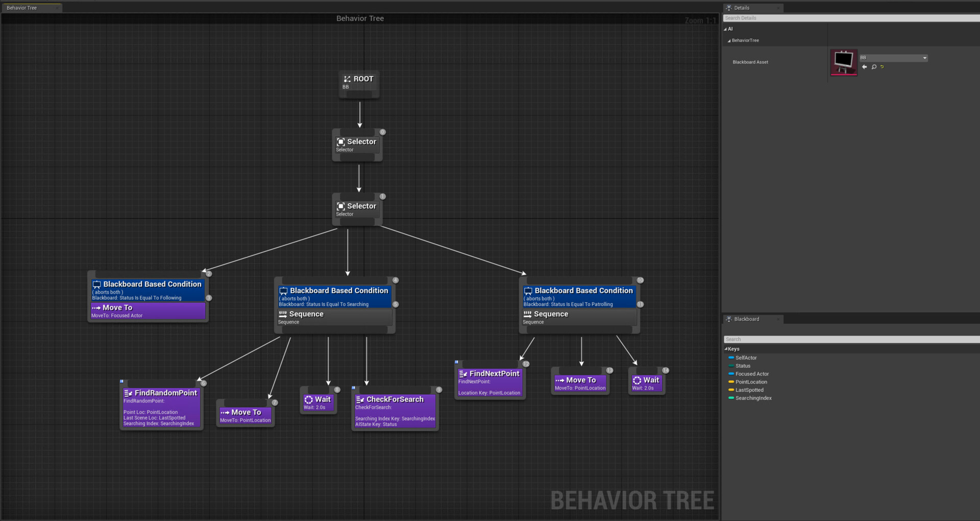Collapse the AI category in the Details panel
The width and height of the screenshot is (980, 521).
(726, 29)
